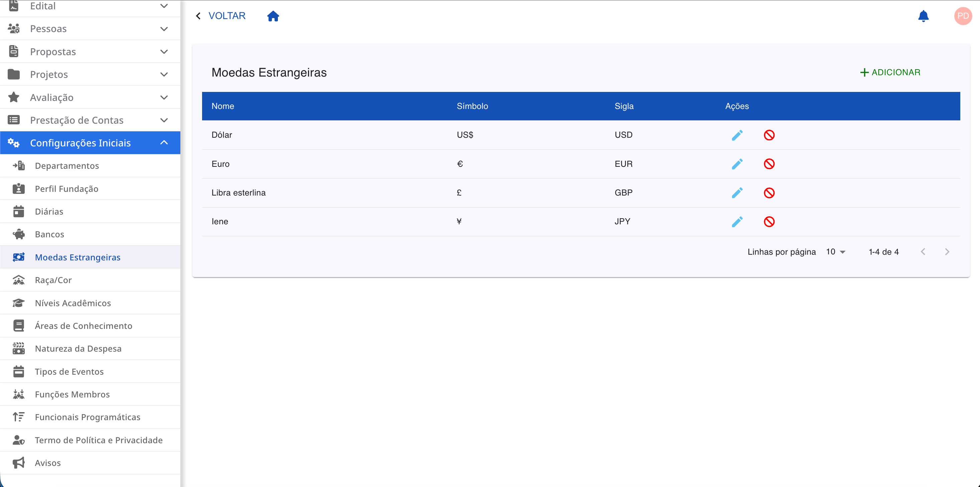Image resolution: width=980 pixels, height=487 pixels.
Task: Open Departamentos in sidebar
Action: pyautogui.click(x=90, y=166)
